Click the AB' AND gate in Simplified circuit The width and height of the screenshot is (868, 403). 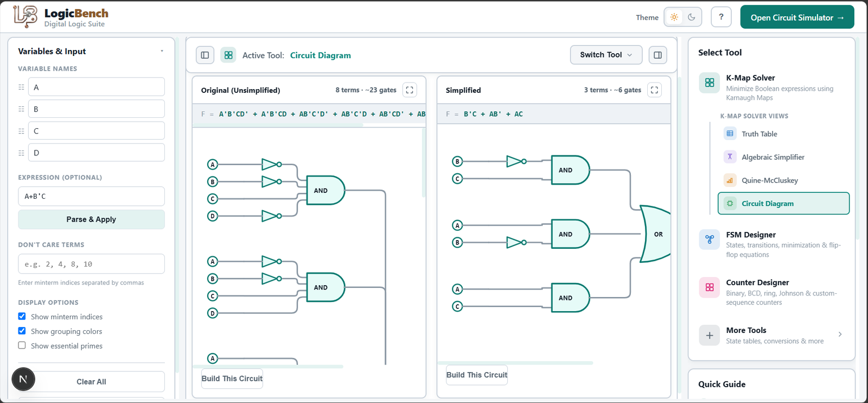570,234
